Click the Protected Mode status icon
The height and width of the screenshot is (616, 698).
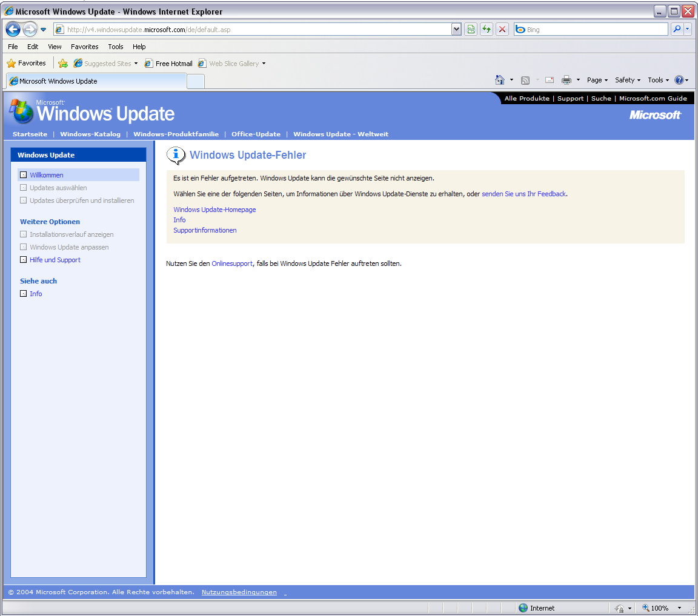pyautogui.click(x=619, y=609)
